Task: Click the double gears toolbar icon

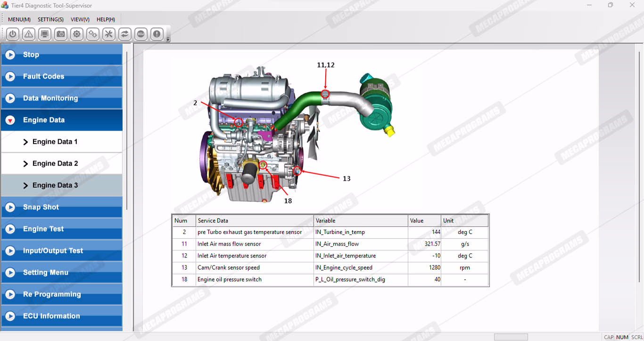Action: click(93, 34)
